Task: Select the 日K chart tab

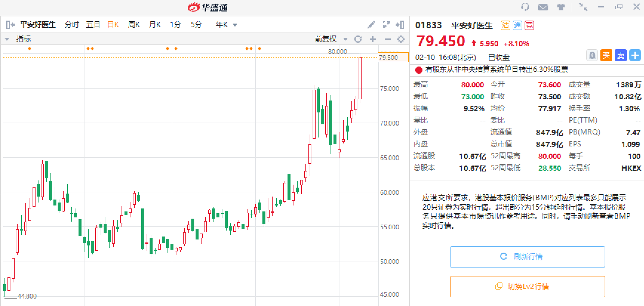Action: (113, 24)
